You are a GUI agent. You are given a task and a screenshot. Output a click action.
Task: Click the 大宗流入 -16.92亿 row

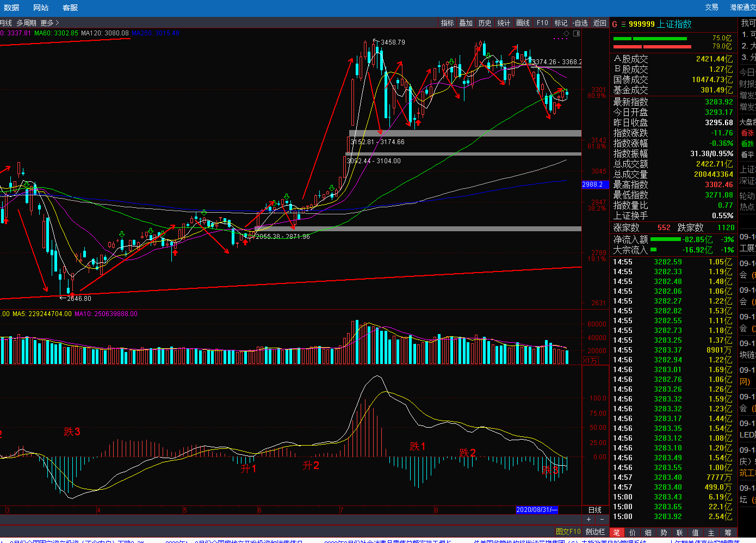coord(673,250)
